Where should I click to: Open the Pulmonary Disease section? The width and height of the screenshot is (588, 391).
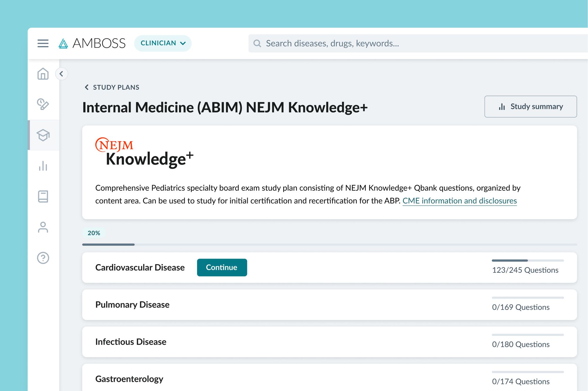132,305
